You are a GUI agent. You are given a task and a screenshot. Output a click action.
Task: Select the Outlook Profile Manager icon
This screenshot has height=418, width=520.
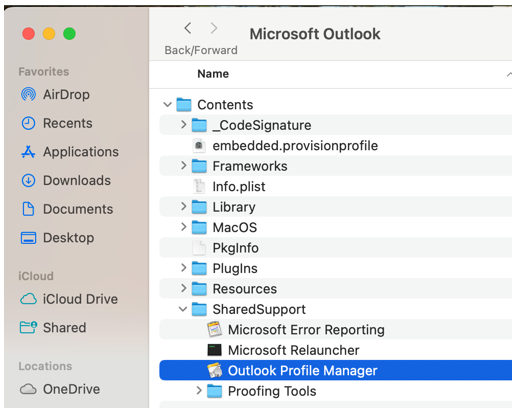point(215,371)
